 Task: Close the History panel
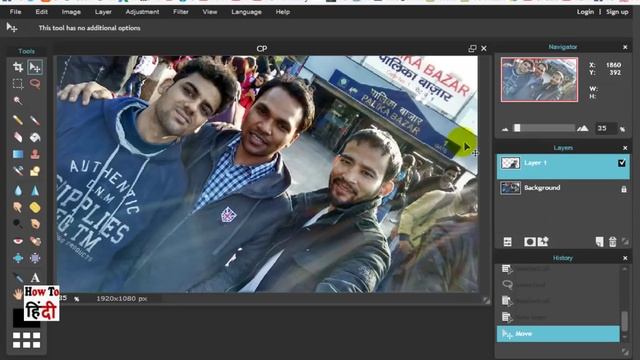tap(625, 258)
